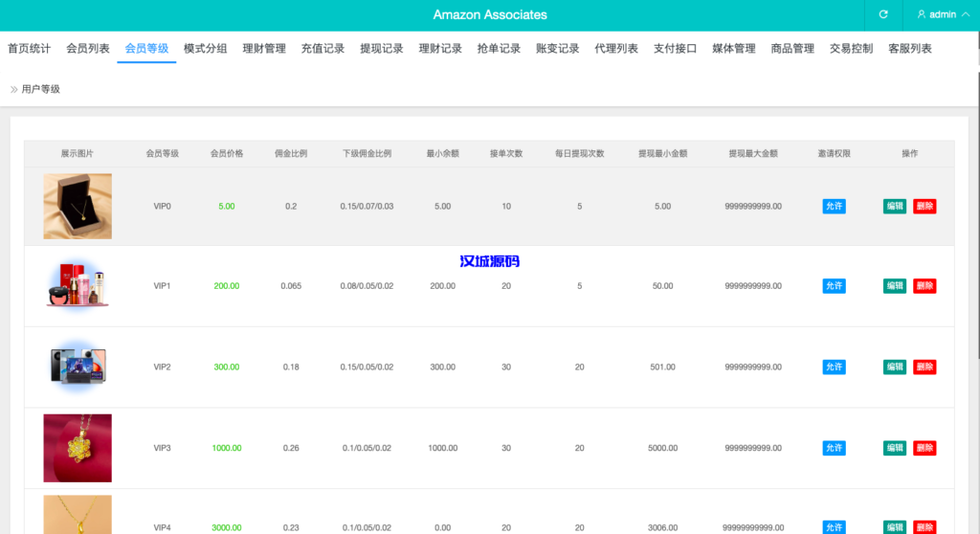Open the 首页统计 tab
This screenshot has height=534, width=980.
coord(29,49)
